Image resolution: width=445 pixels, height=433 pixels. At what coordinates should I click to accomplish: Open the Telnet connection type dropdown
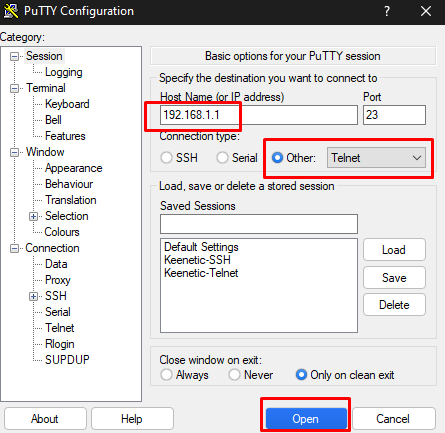pyautogui.click(x=376, y=158)
